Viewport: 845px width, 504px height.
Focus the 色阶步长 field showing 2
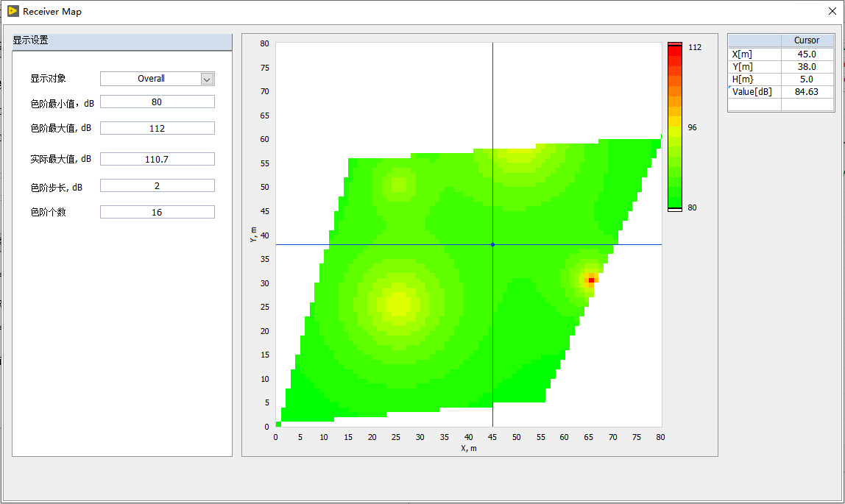pos(157,186)
